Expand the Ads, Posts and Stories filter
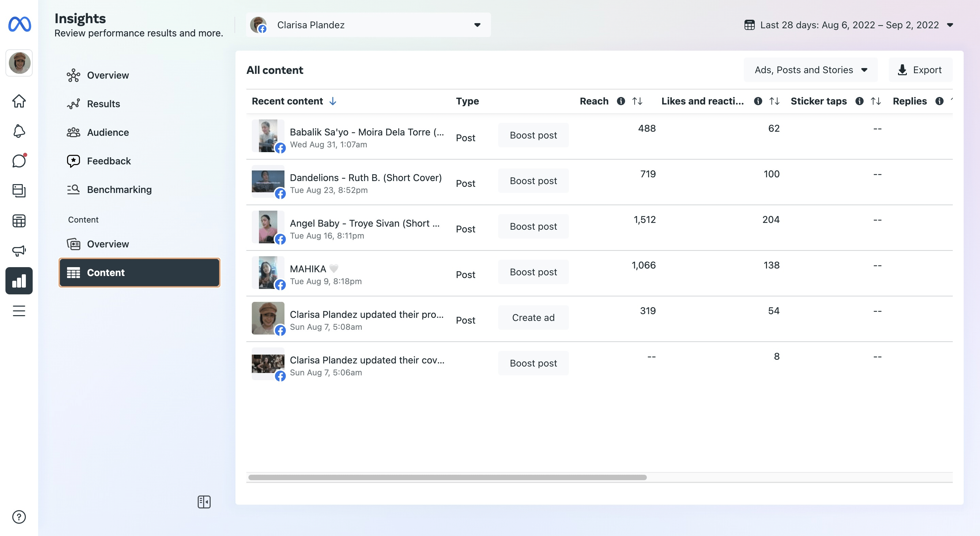Viewport: 980px width, 536px height. pos(811,70)
